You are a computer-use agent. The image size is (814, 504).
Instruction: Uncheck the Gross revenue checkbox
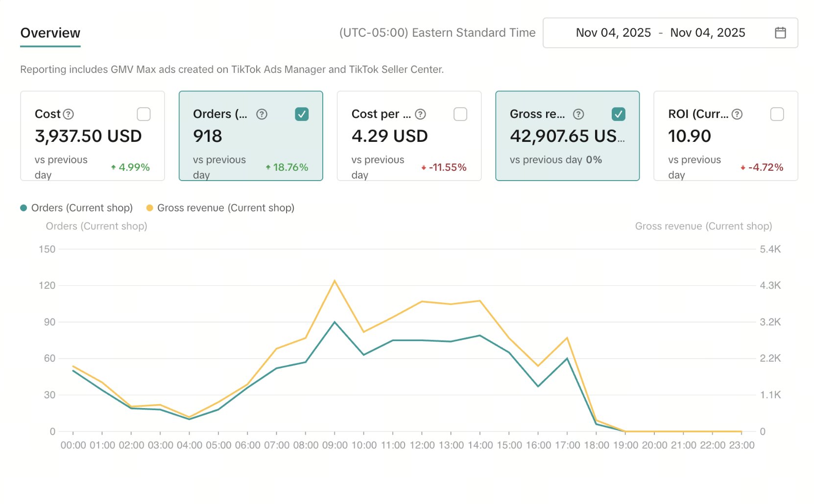point(619,114)
